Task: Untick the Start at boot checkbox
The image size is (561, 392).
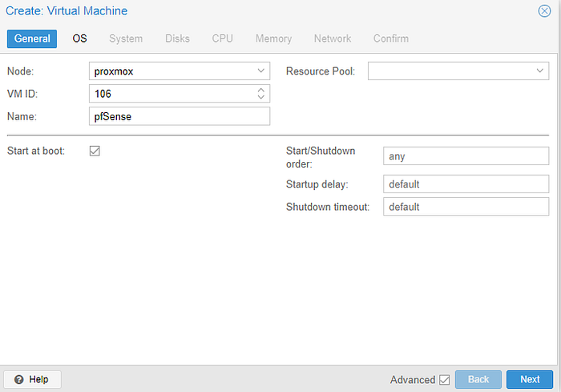Action: click(95, 151)
